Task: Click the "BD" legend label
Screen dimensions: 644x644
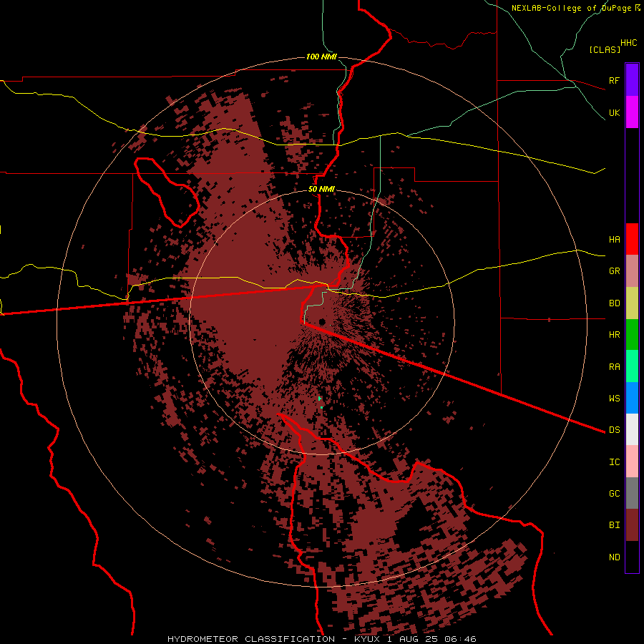Action: [x=614, y=303]
